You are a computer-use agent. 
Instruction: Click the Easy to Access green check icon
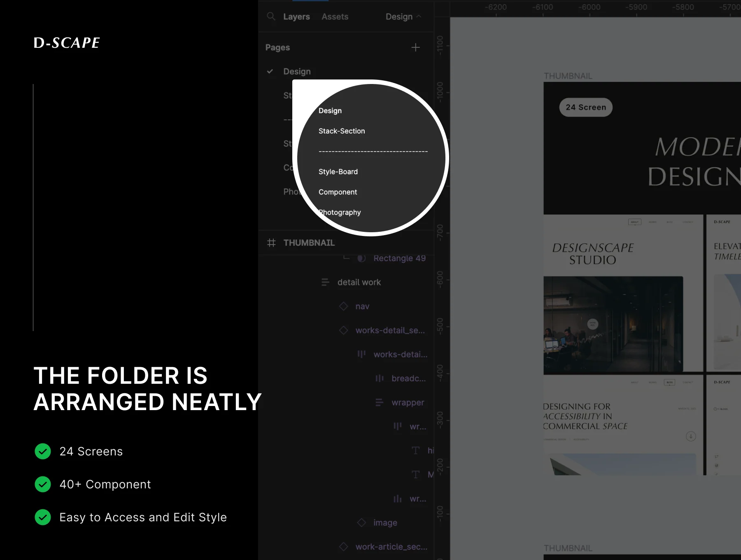click(43, 517)
